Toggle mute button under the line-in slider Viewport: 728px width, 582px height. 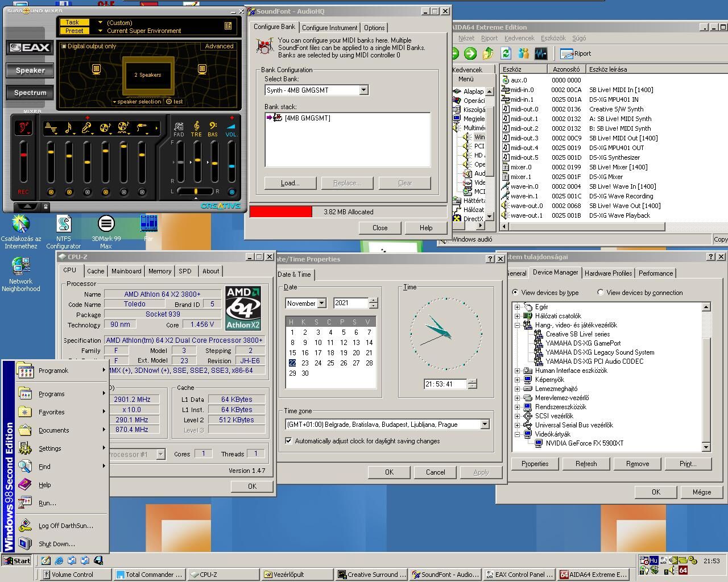[142, 192]
